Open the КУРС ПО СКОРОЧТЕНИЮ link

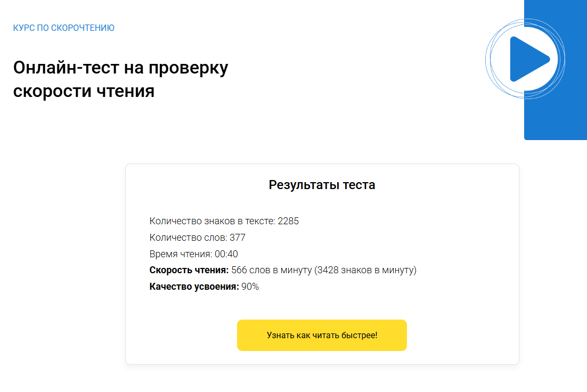[x=63, y=28]
